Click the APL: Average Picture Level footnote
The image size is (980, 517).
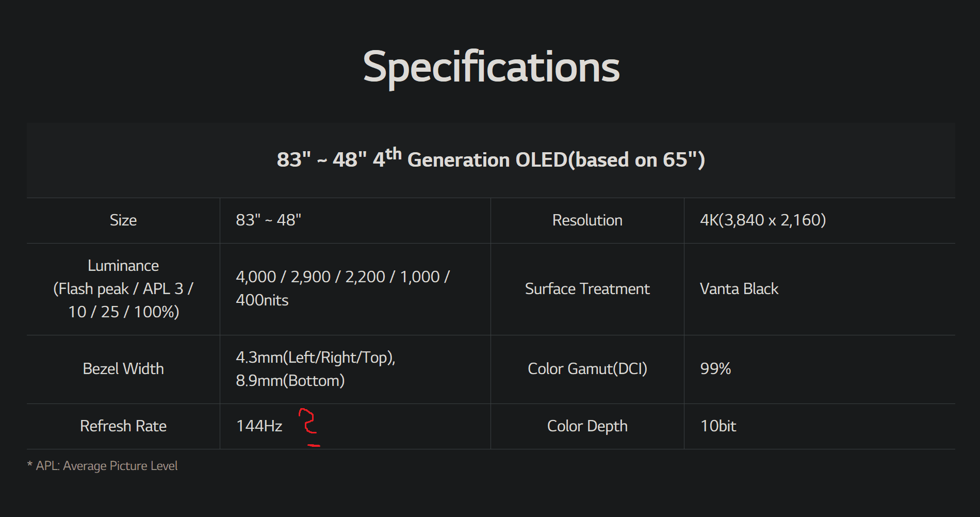[102, 466]
